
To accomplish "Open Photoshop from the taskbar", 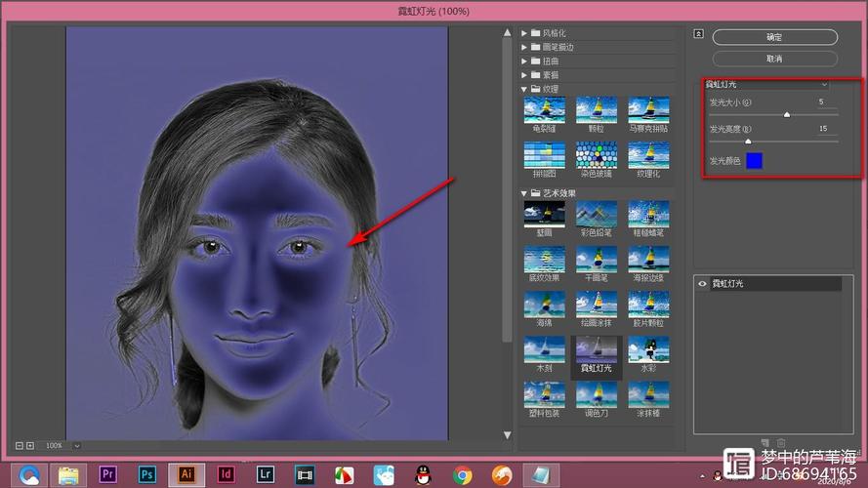I will 148,474.
